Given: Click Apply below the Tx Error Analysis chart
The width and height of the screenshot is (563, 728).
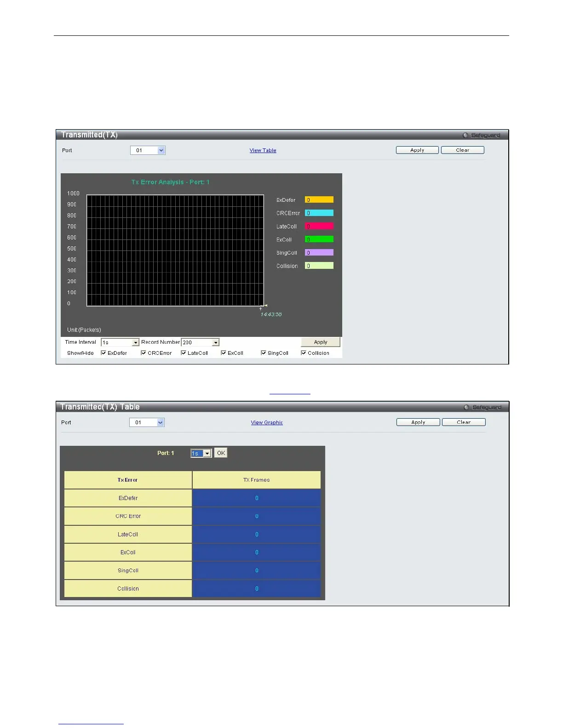Looking at the screenshot, I should [321, 342].
